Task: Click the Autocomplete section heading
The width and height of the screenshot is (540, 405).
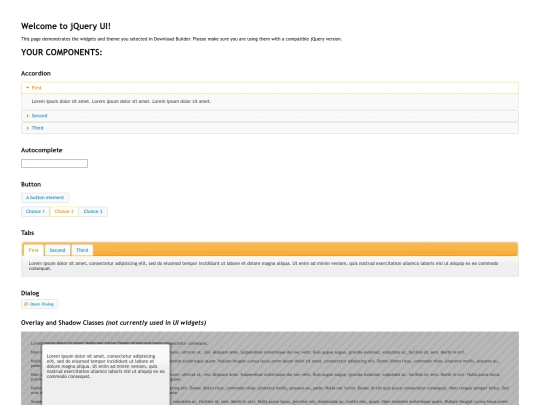Action: (42, 150)
